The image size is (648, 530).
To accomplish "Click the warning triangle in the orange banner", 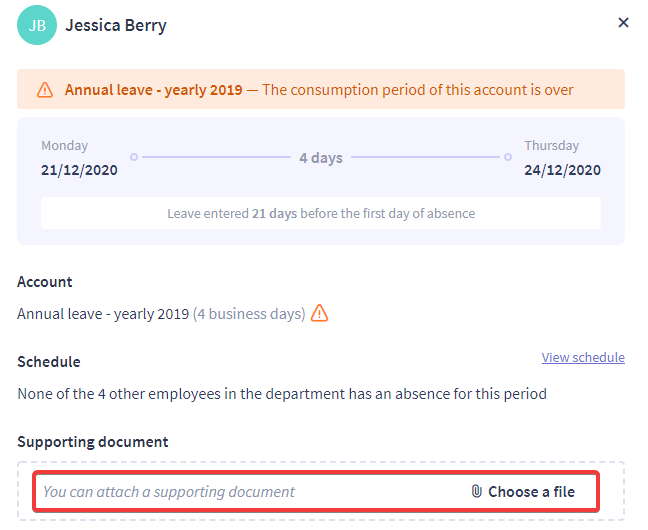I will tap(45, 90).
